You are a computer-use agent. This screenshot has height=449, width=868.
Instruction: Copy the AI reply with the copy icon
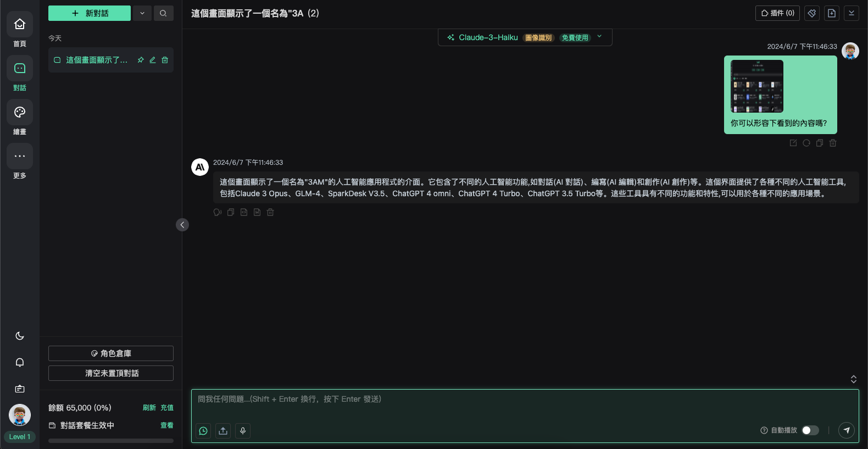click(231, 212)
